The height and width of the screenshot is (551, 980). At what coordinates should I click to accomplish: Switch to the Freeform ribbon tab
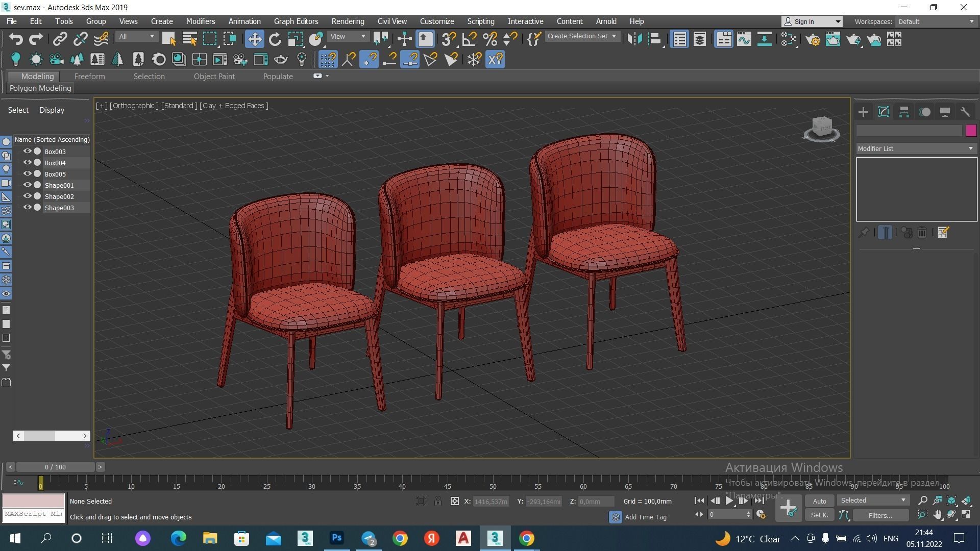pos(89,77)
